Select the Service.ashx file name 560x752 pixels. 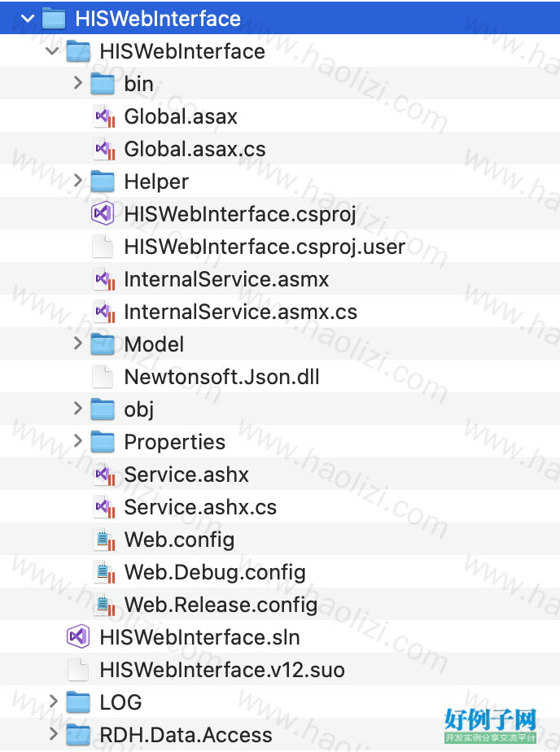click(186, 474)
